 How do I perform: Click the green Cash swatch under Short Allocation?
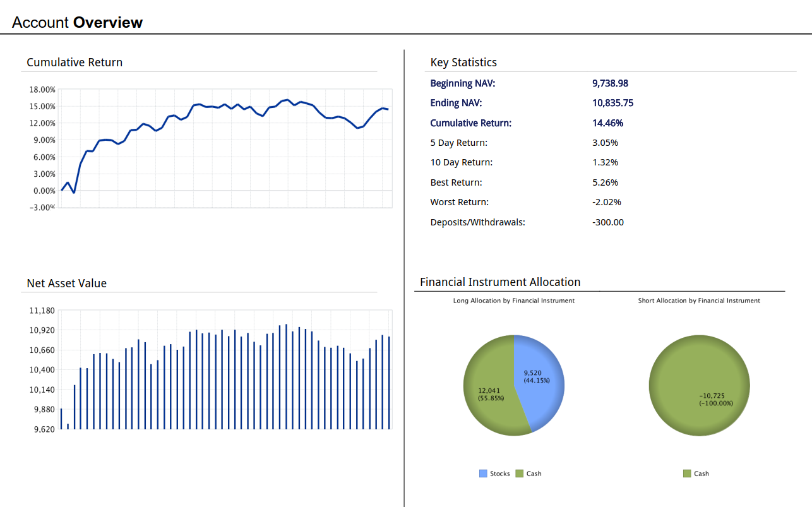click(x=687, y=474)
